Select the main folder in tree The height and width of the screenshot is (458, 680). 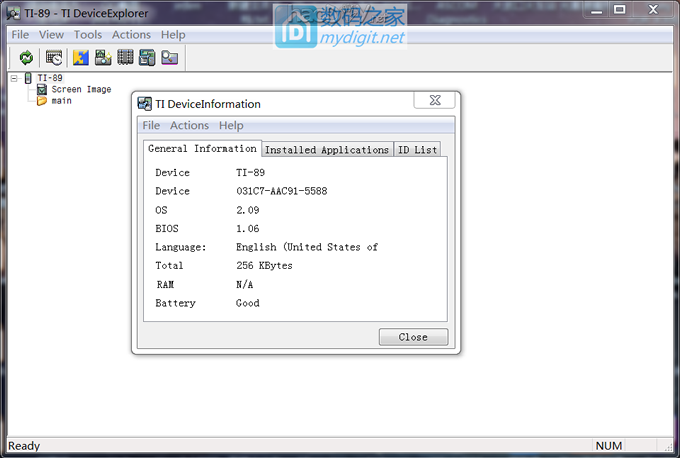tap(61, 100)
